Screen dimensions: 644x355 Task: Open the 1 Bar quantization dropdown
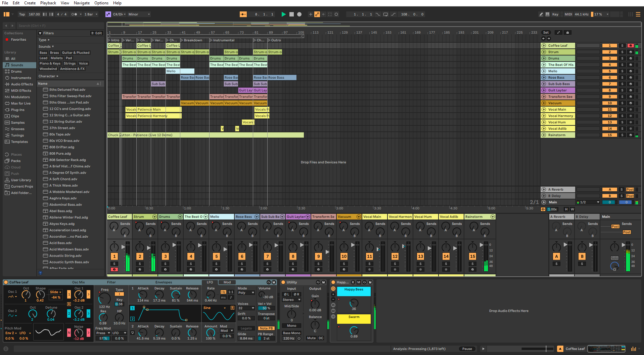(91, 14)
